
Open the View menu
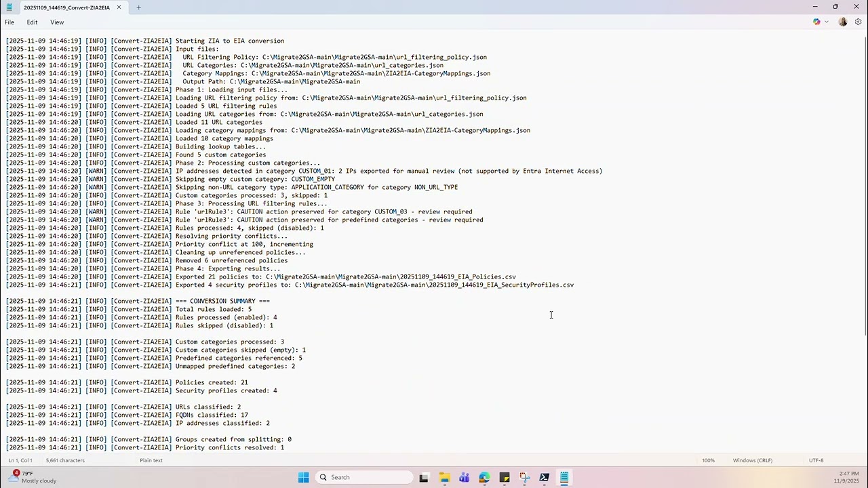point(57,22)
